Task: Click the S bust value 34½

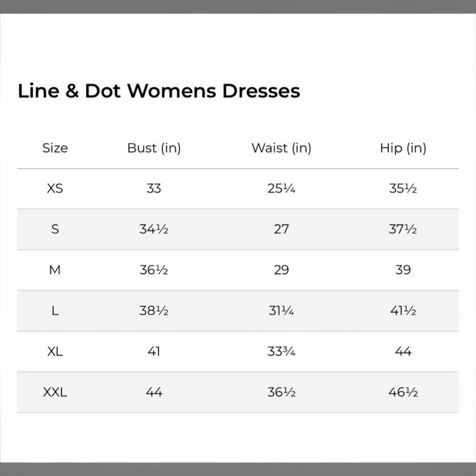Action: click(154, 229)
